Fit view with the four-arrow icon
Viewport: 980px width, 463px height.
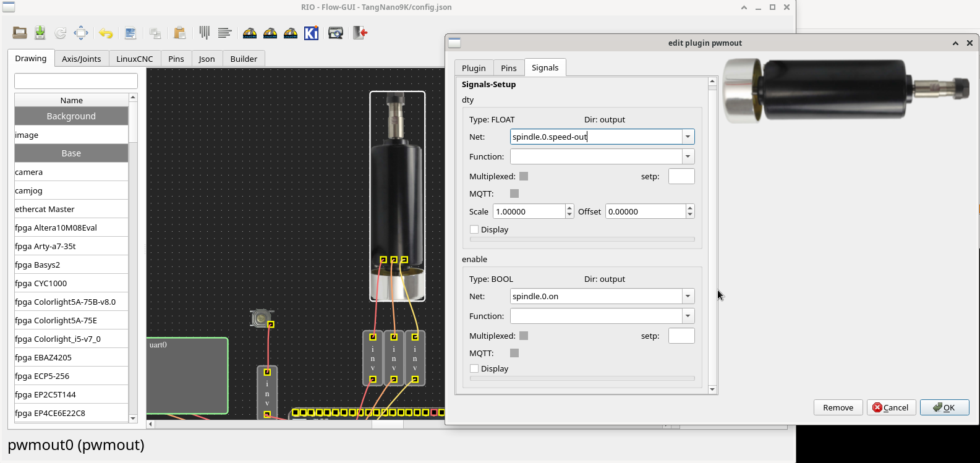[81, 33]
